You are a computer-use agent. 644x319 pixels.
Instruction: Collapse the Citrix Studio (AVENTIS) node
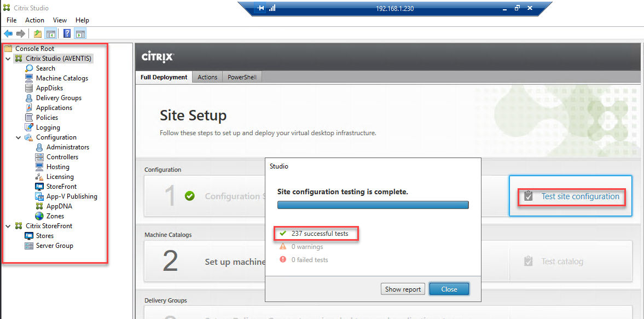point(7,58)
